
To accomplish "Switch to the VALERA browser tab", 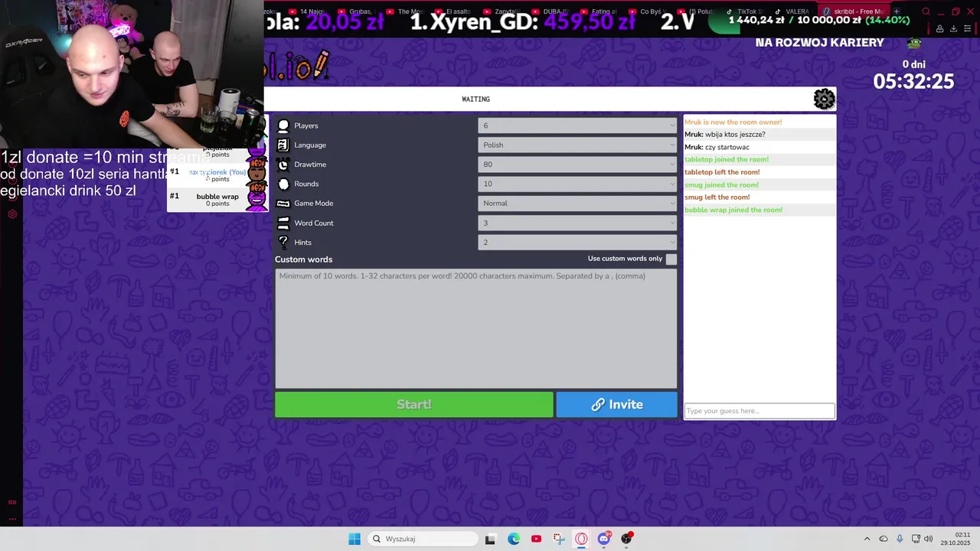I will tap(792, 11).
